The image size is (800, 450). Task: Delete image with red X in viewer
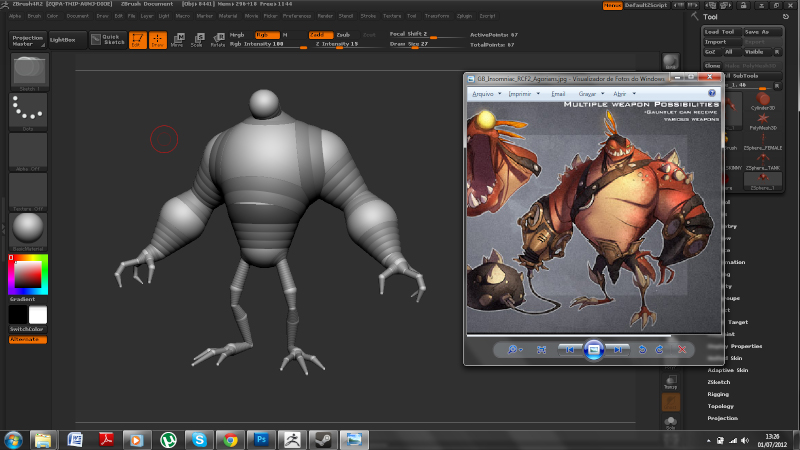(682, 349)
